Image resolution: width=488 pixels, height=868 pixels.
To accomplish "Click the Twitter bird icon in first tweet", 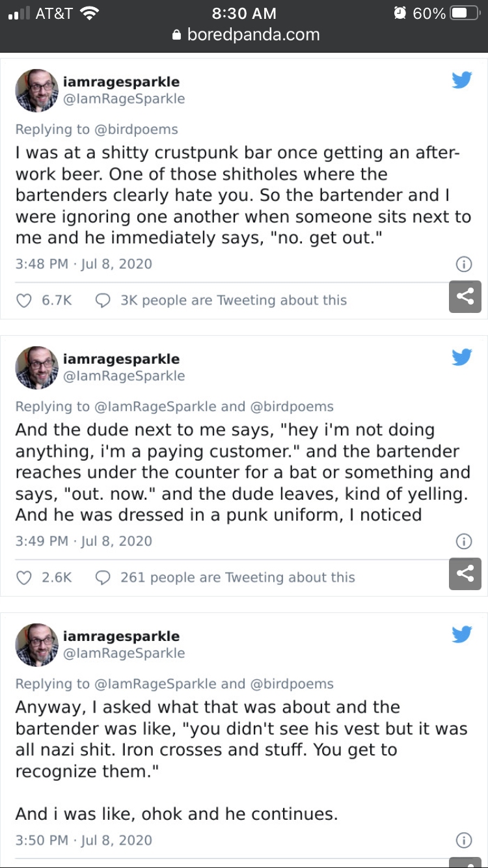I will pos(461,80).
